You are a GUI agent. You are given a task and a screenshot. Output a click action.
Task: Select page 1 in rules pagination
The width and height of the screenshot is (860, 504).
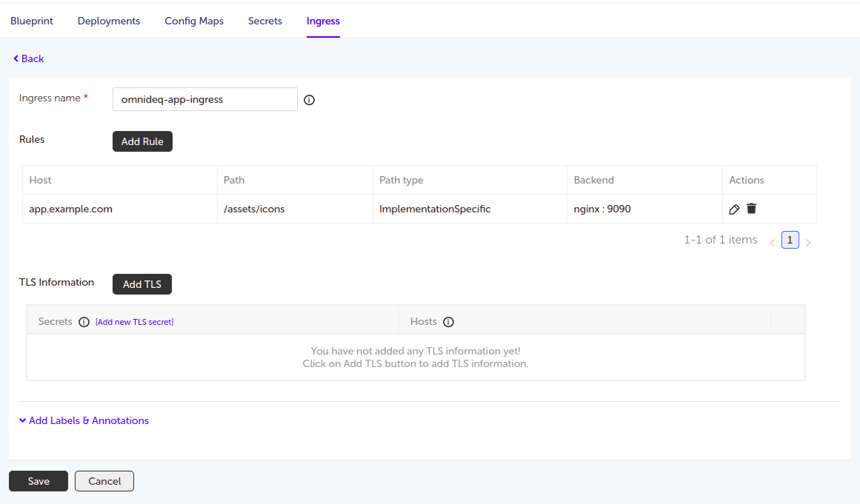[x=790, y=240]
